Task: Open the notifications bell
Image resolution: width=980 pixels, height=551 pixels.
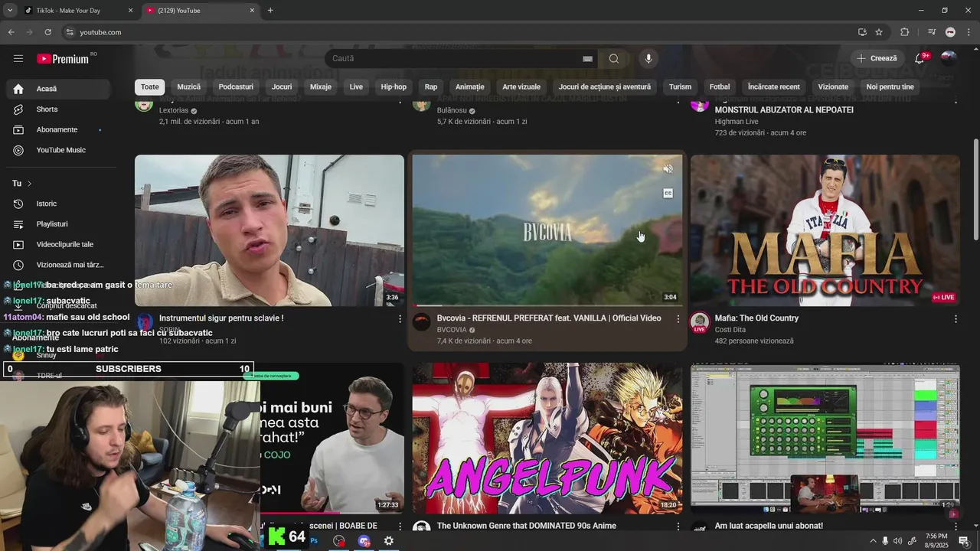Action: coord(920,59)
